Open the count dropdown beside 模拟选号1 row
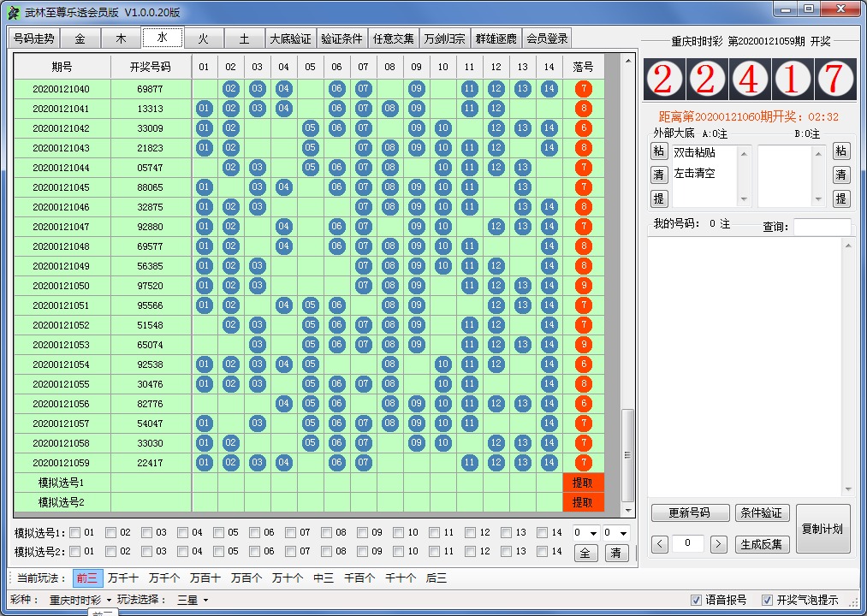The height and width of the screenshot is (616, 867). (587, 531)
